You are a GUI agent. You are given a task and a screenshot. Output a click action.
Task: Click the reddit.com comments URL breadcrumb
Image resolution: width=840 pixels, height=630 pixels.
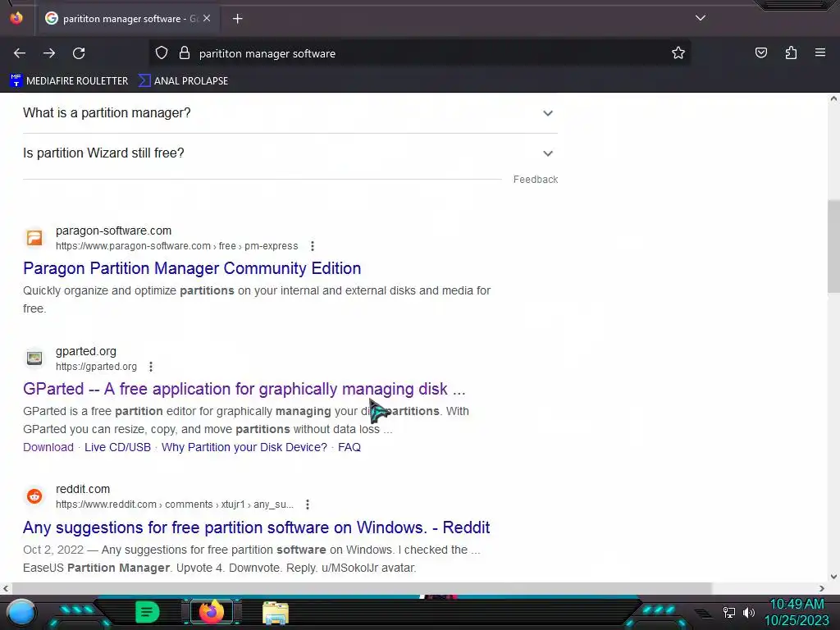pos(175,504)
